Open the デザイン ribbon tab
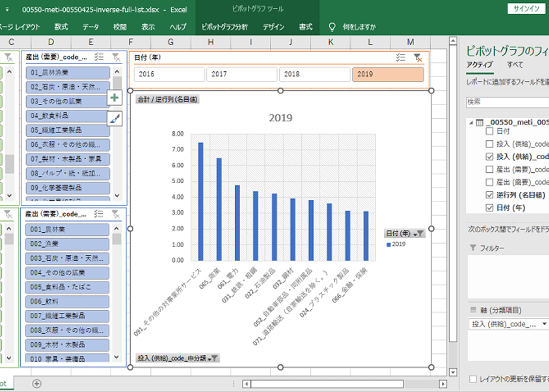 [x=273, y=27]
